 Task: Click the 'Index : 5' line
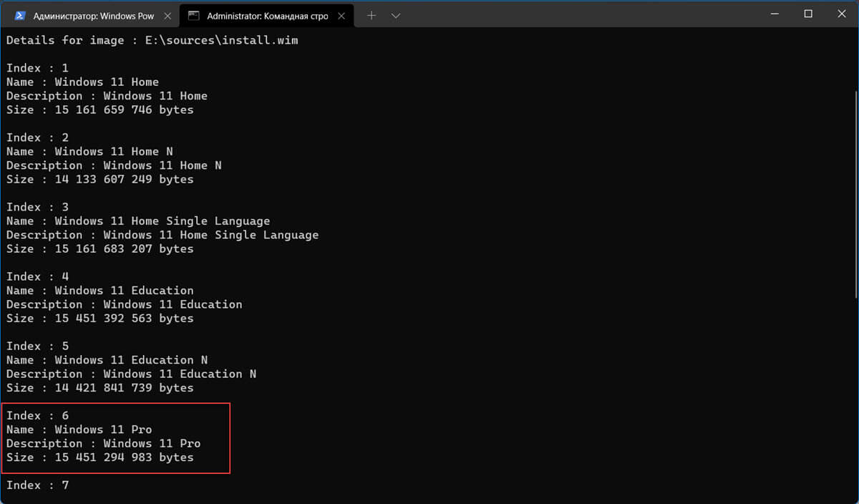[38, 346]
